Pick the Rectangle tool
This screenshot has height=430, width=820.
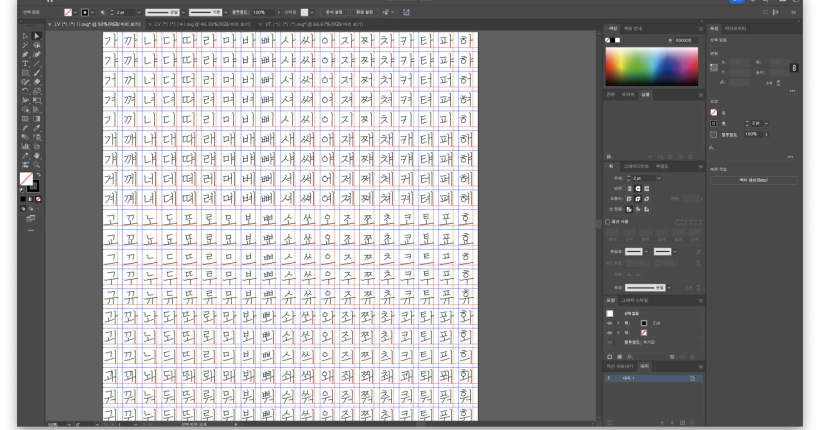(x=25, y=73)
